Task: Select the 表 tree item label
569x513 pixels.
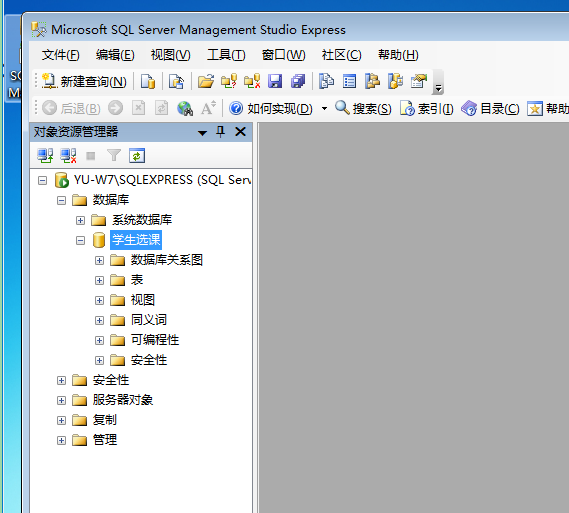Action: point(137,280)
